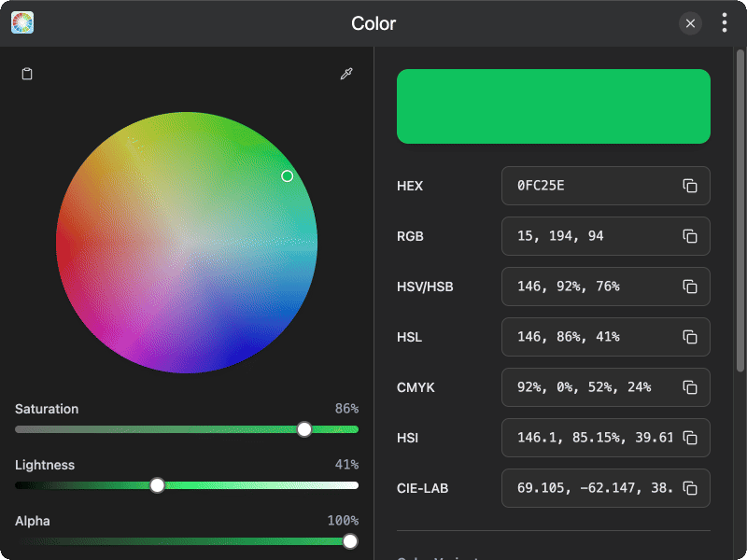Close the Color panel with X button

(x=690, y=23)
